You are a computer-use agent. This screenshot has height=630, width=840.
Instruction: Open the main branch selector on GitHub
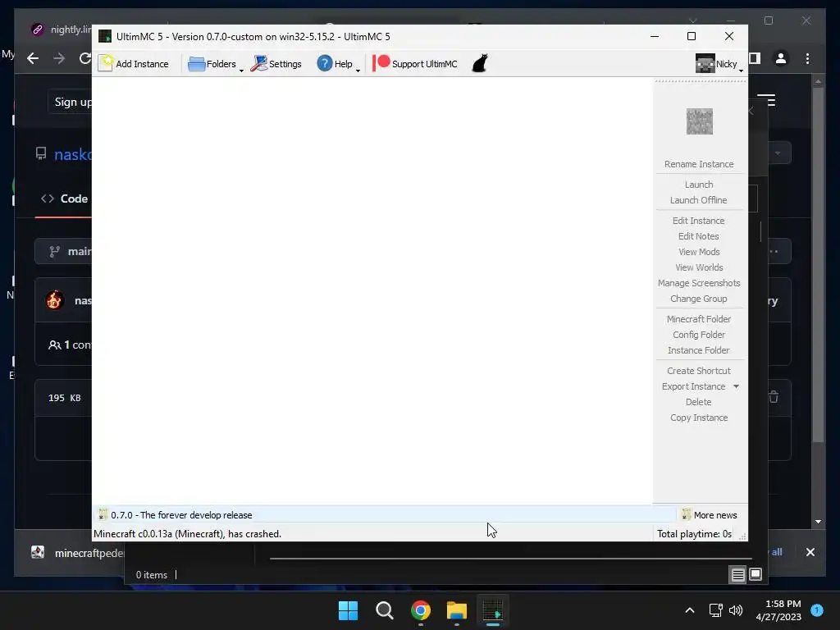point(64,251)
